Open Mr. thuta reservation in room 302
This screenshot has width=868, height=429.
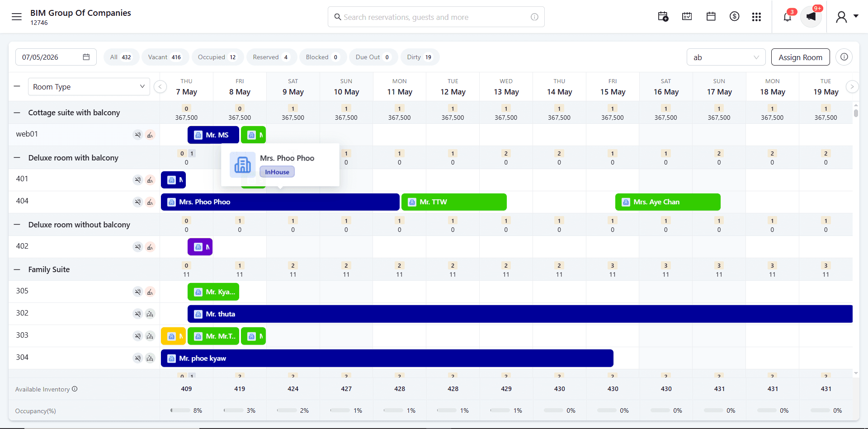click(x=520, y=314)
